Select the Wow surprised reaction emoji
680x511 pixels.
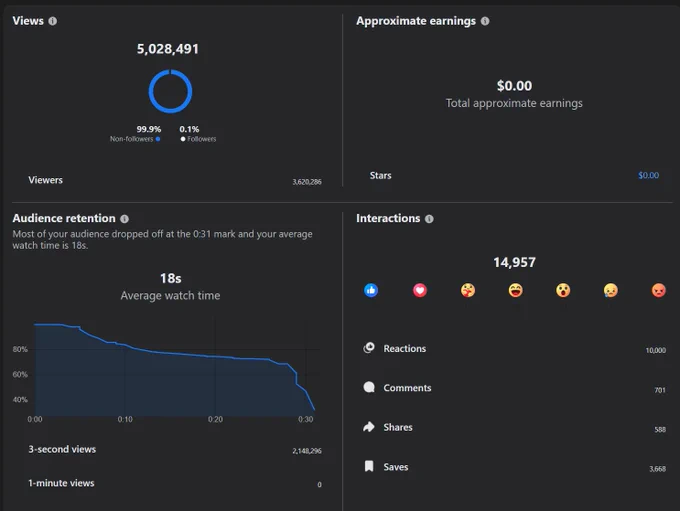(x=563, y=290)
